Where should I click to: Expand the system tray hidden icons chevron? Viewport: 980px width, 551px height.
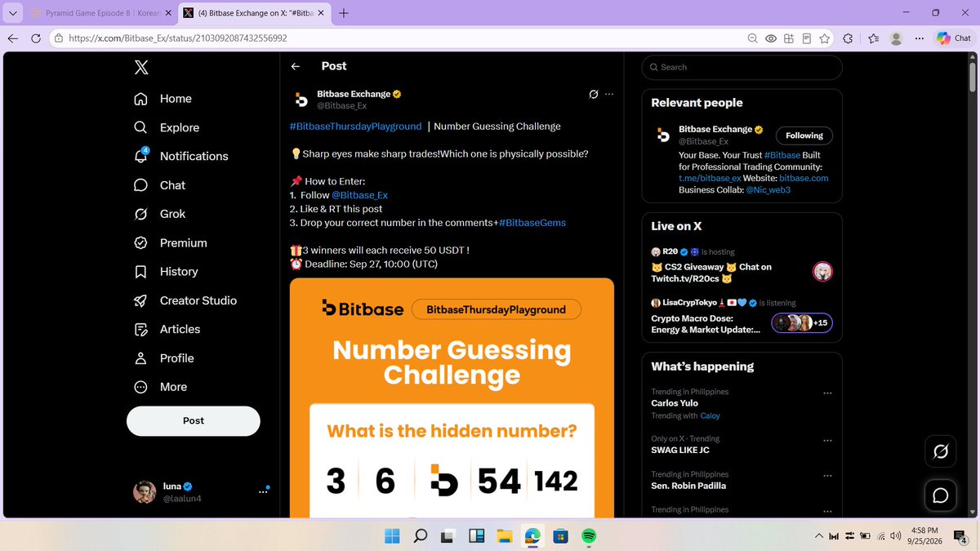pyautogui.click(x=819, y=536)
